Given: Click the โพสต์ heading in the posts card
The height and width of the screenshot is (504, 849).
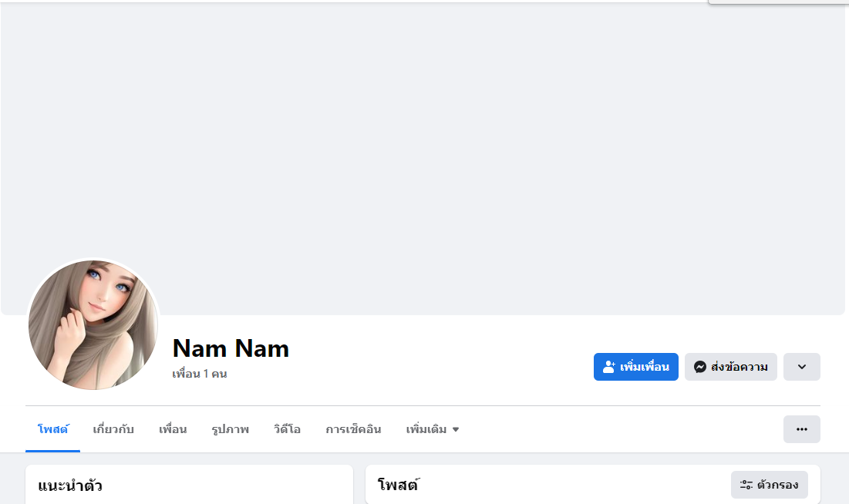Looking at the screenshot, I should point(398,486).
